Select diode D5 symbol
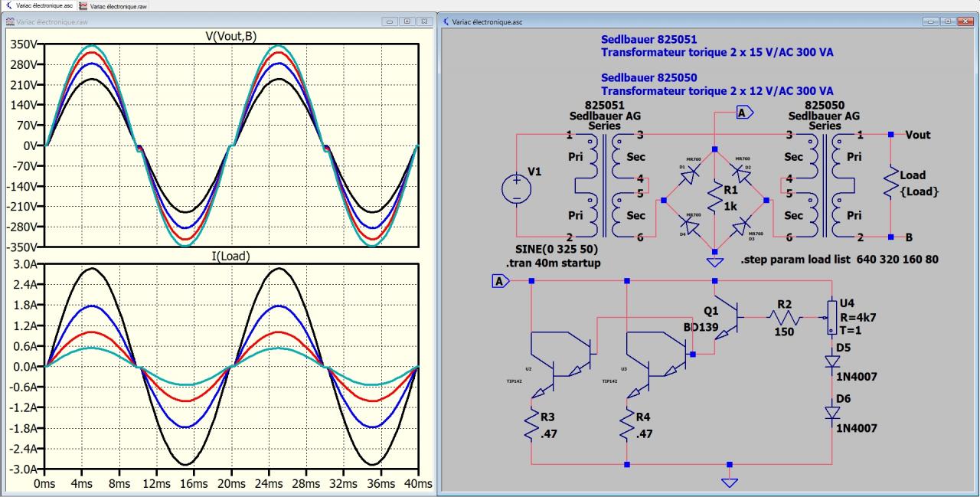This screenshot has width=980, height=497. click(832, 361)
